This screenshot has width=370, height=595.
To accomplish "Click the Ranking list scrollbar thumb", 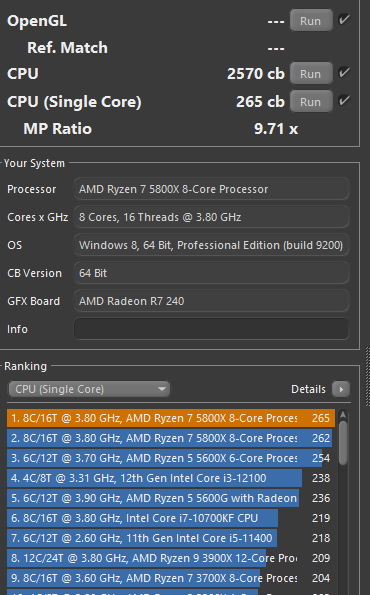I will coord(343,442).
